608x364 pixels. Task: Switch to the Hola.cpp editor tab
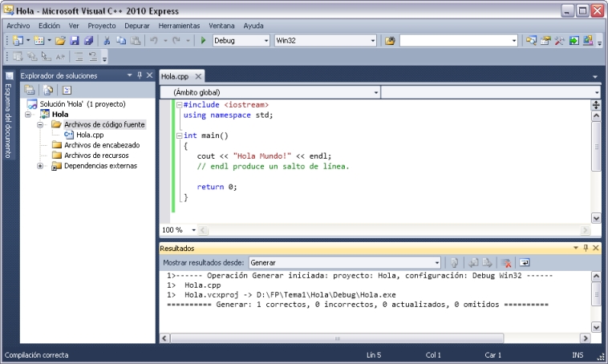[x=175, y=76]
